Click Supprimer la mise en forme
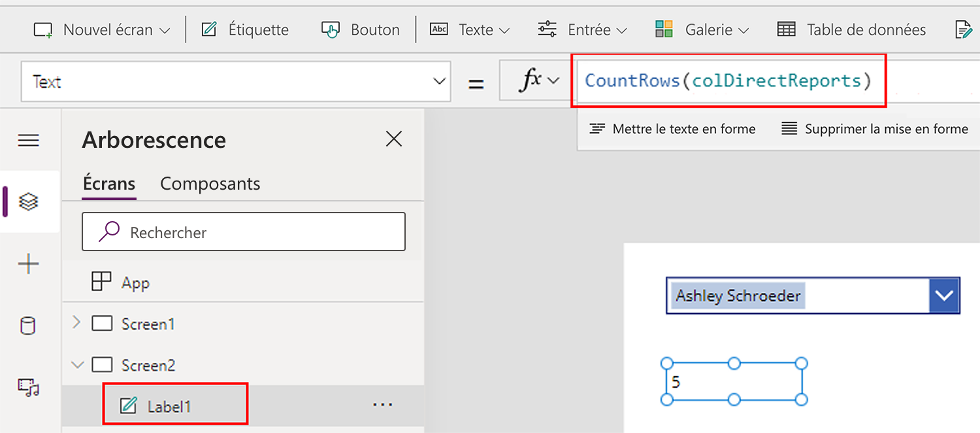980x433 pixels. click(x=874, y=129)
